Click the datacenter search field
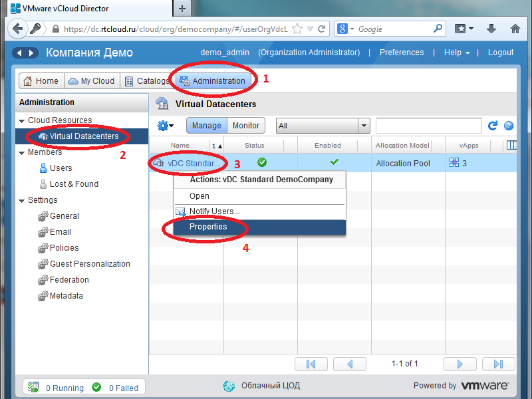 click(428, 126)
